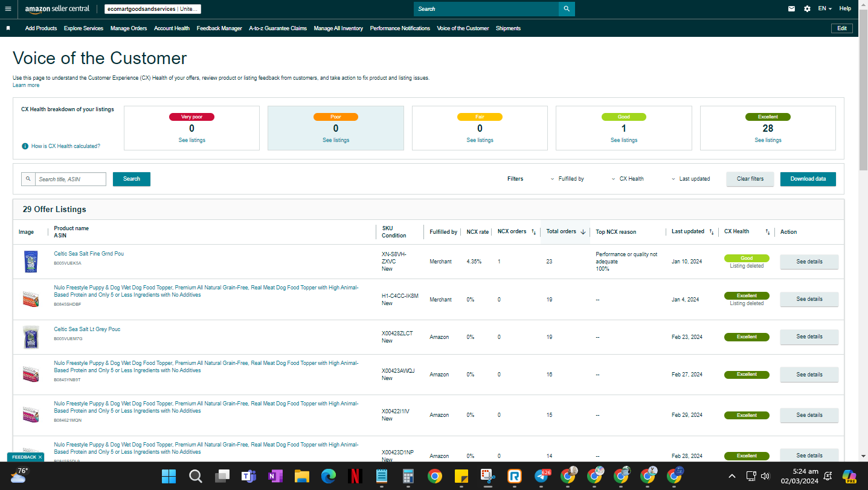
Task: Click the bookmark flag icon in nav bar
Action: 8,28
